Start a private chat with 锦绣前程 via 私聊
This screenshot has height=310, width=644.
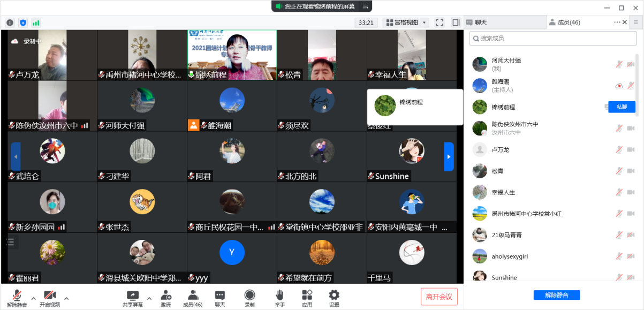pos(621,107)
